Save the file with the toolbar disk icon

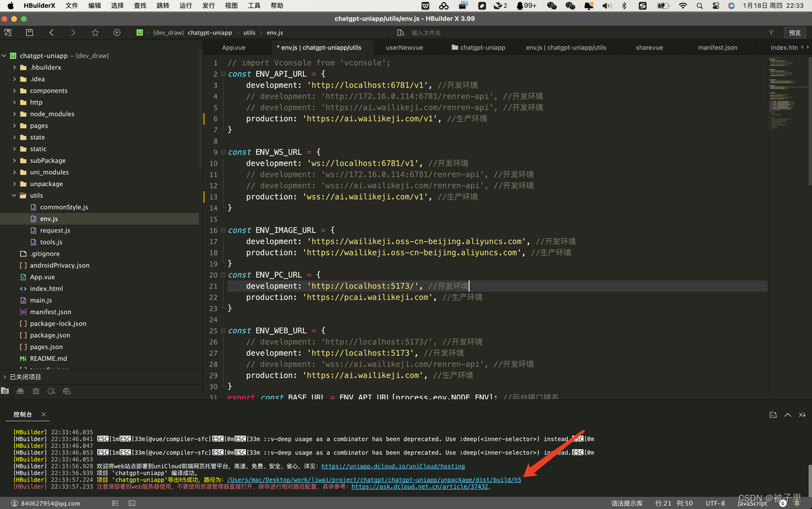click(x=29, y=32)
